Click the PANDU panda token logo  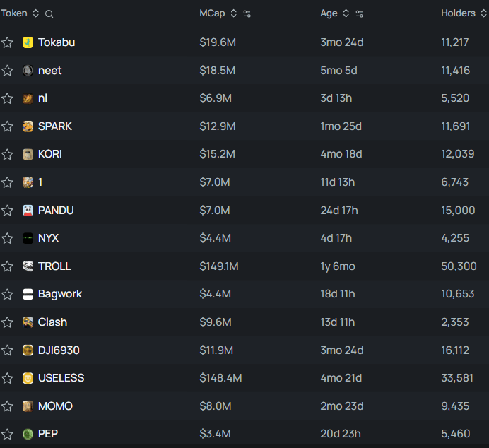coord(28,211)
